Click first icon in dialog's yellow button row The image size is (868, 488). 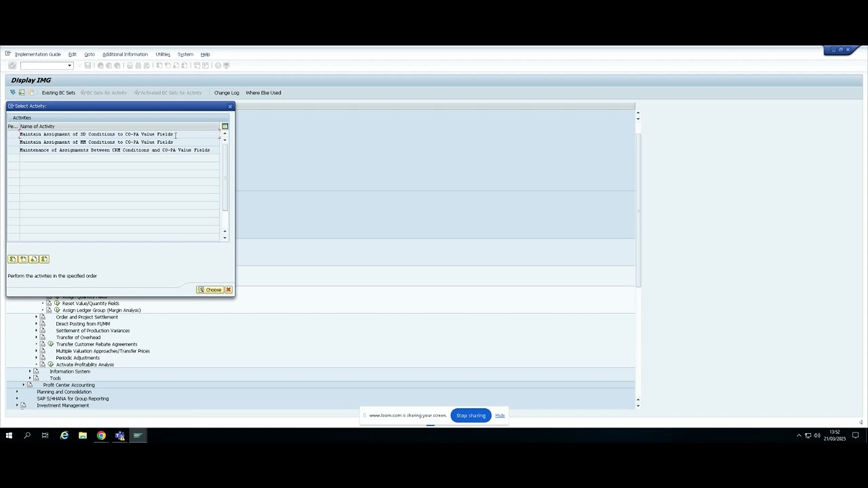12,259
